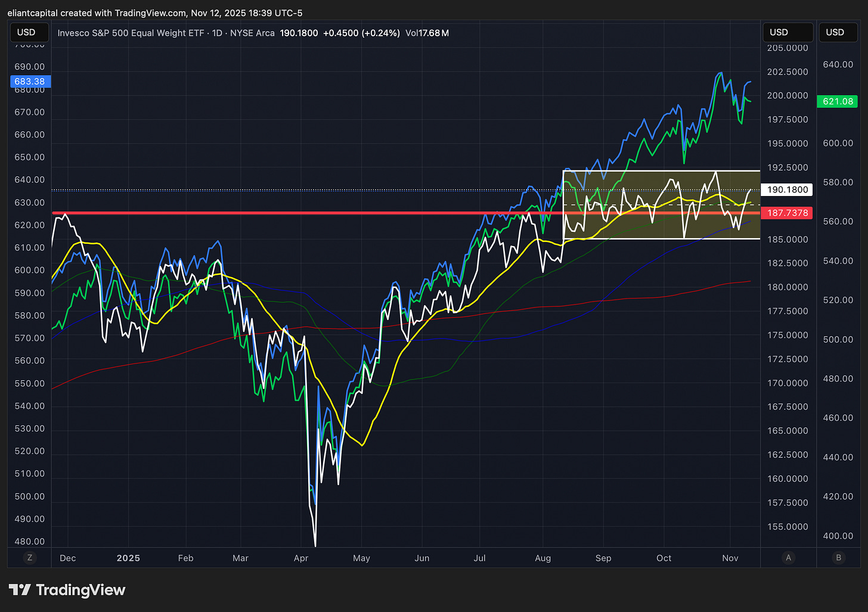Click 490.00 on the left price axis

[x=30, y=519]
